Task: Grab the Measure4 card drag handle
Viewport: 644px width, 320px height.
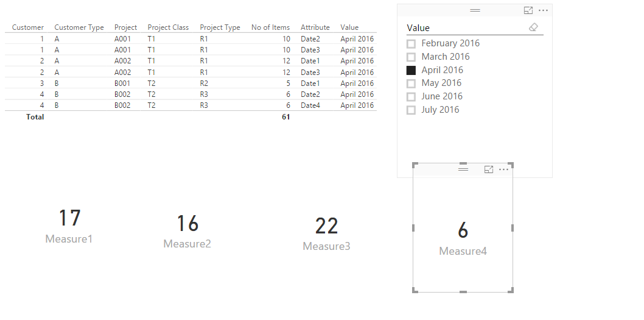Action: [463, 169]
